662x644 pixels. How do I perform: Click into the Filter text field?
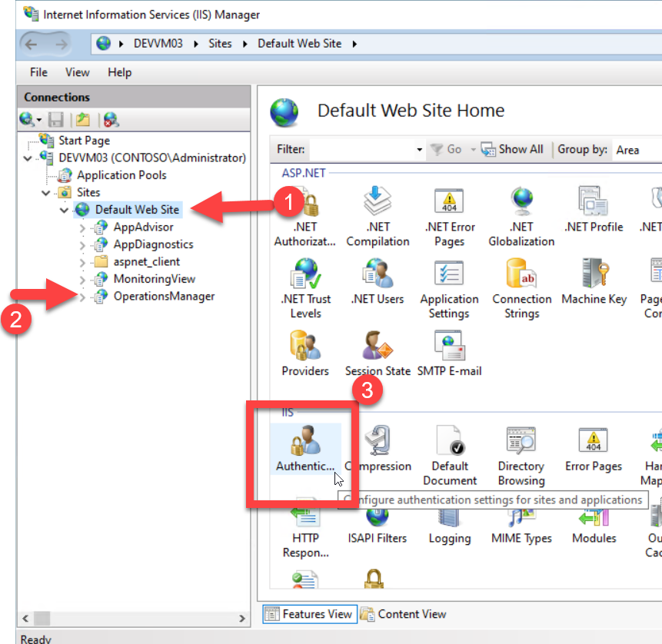[360, 150]
